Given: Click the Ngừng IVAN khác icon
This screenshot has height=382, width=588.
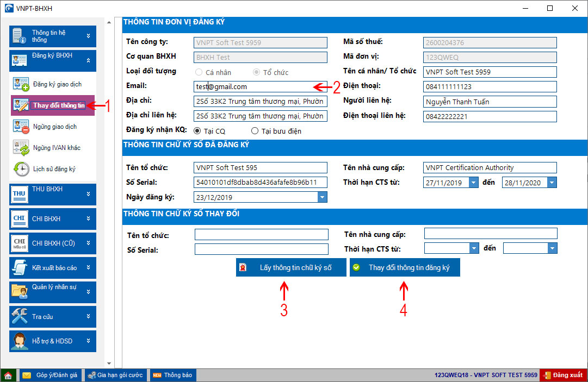Looking at the screenshot, I should (21, 148).
